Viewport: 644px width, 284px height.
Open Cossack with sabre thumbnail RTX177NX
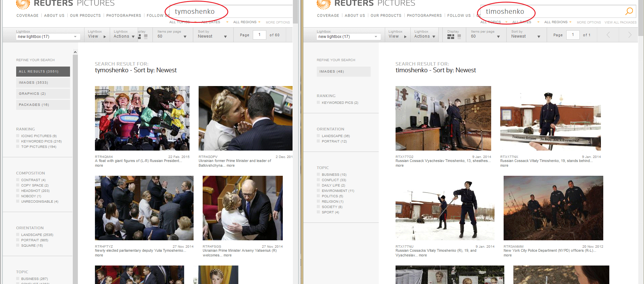(x=550, y=118)
